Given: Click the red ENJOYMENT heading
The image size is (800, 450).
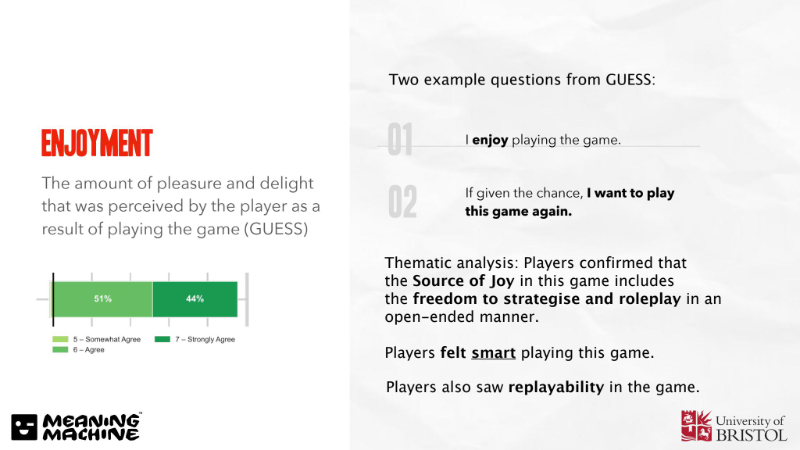Looking at the screenshot, I should point(97,143).
